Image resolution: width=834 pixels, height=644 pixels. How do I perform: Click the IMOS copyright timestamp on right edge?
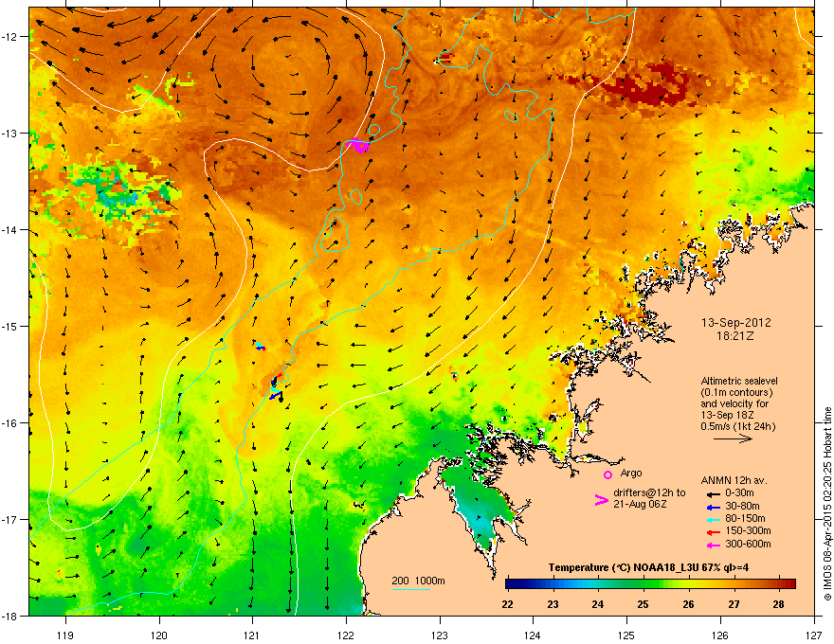click(827, 504)
